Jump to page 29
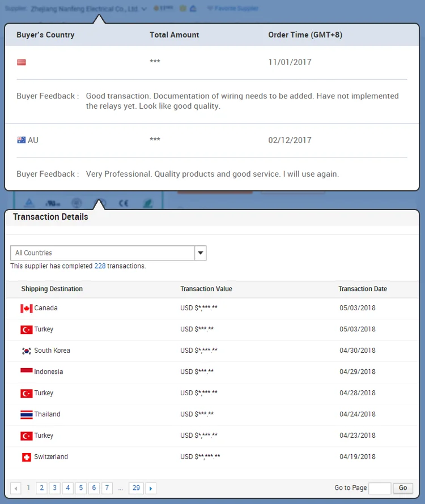The image size is (425, 504). (135, 488)
